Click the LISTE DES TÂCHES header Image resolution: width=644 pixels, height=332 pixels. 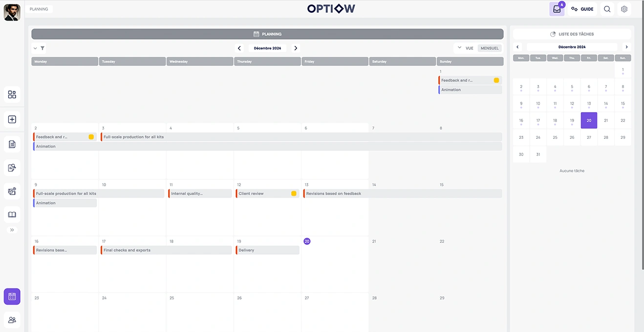click(572, 34)
